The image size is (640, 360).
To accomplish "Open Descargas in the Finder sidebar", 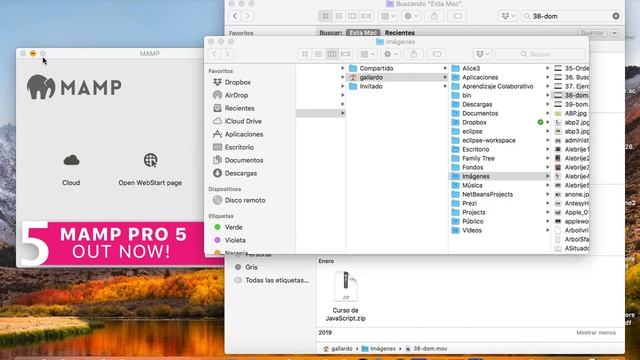I will pyautogui.click(x=240, y=173).
